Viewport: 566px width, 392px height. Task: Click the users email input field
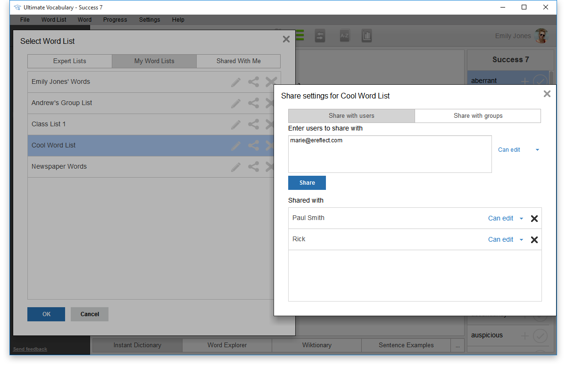coord(390,154)
